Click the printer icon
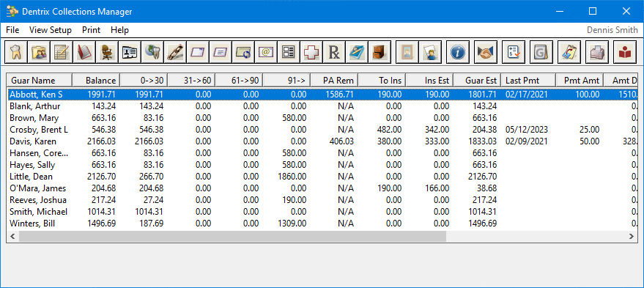 pos(597,52)
